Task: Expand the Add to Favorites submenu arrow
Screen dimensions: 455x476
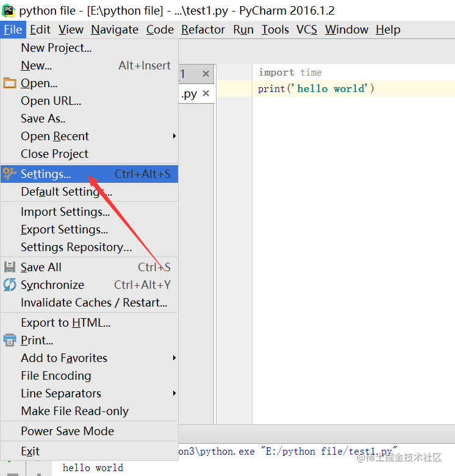Action: pyautogui.click(x=174, y=358)
